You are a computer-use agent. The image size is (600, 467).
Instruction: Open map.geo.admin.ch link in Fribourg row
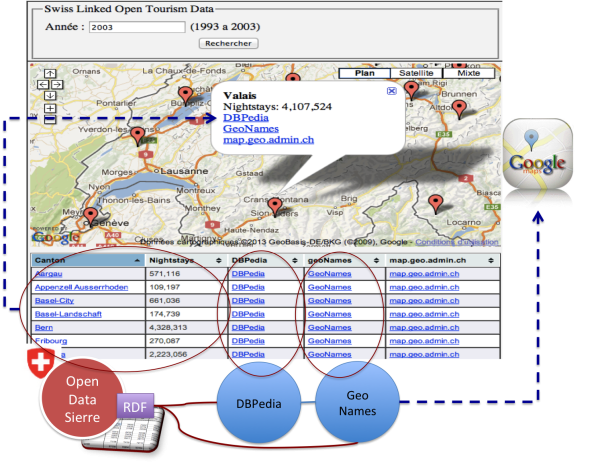[x=424, y=341]
